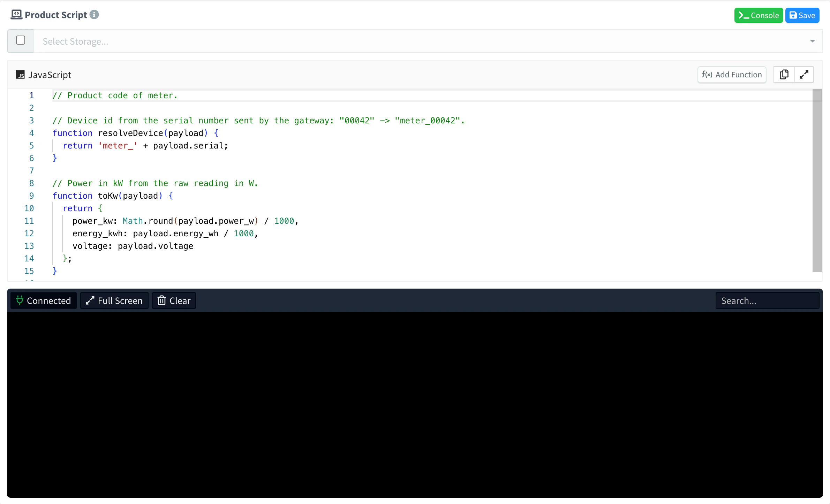This screenshot has height=504, width=830.
Task: Switch the console to Full Screen
Action: [x=114, y=300]
